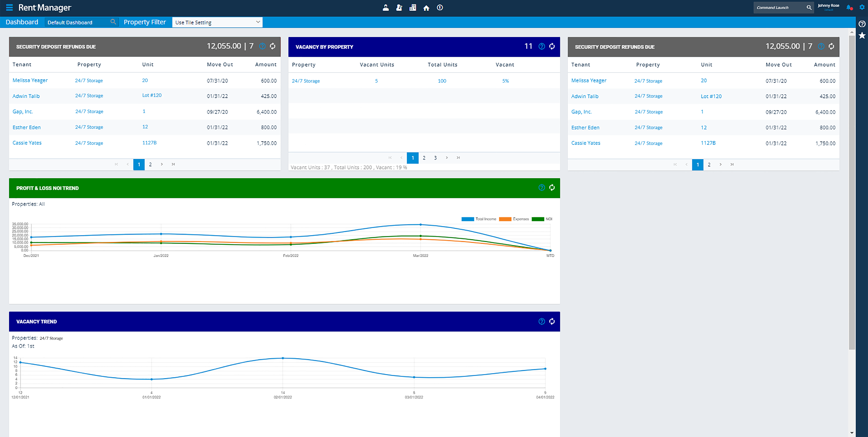868x437 pixels.
Task: Click 6,400.00 amount in left tile
Action: tap(267, 112)
